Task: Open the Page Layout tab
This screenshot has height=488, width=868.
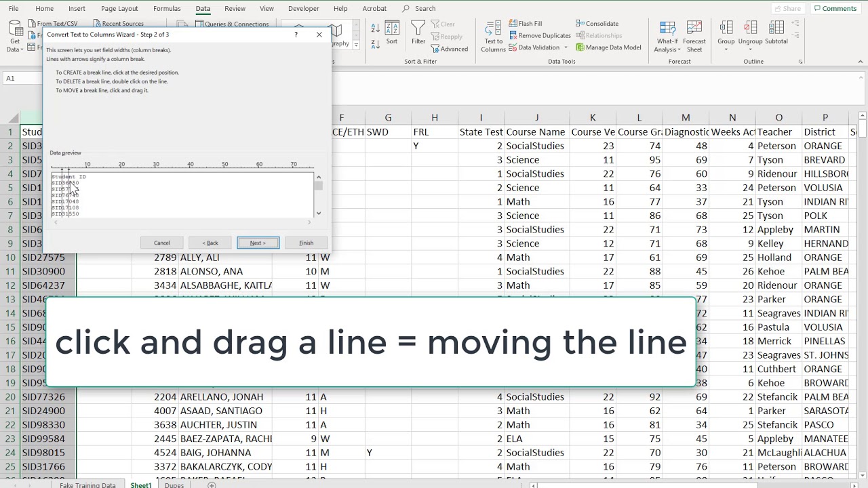Action: [119, 9]
